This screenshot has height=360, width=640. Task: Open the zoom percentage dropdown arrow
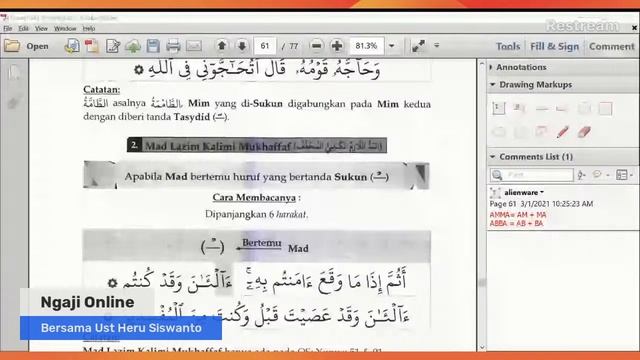pos(391,46)
